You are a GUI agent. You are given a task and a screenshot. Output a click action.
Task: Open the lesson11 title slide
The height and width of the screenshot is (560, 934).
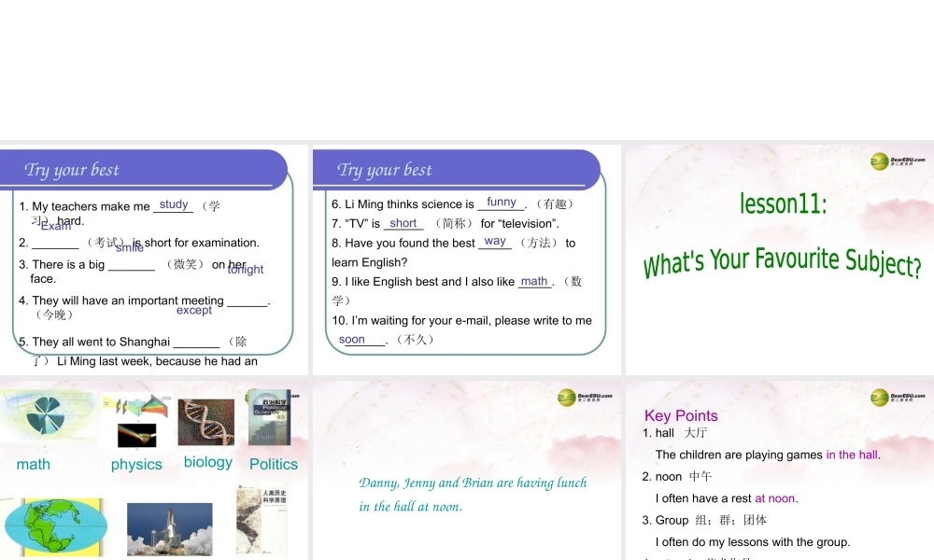pos(780,259)
